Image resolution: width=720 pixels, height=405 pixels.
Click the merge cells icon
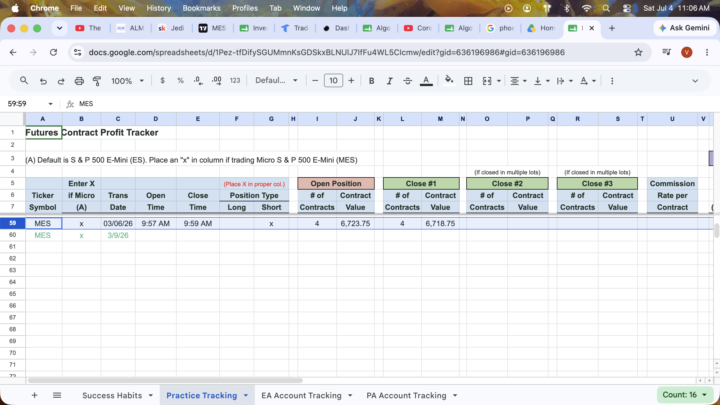pos(487,81)
